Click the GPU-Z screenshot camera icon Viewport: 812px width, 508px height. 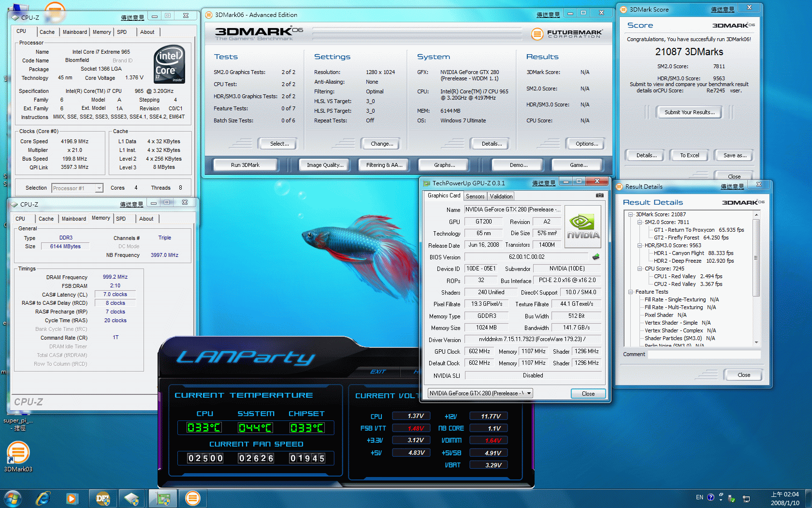pyautogui.click(x=599, y=195)
